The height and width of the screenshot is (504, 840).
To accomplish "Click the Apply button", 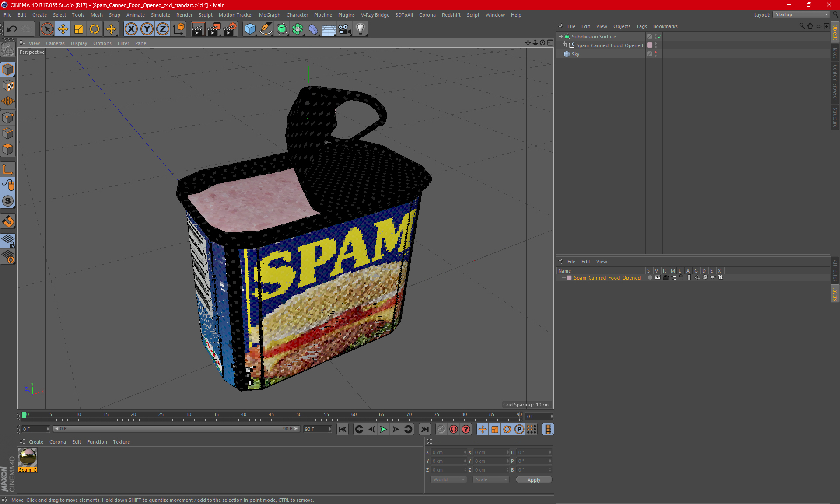I will [x=534, y=480].
